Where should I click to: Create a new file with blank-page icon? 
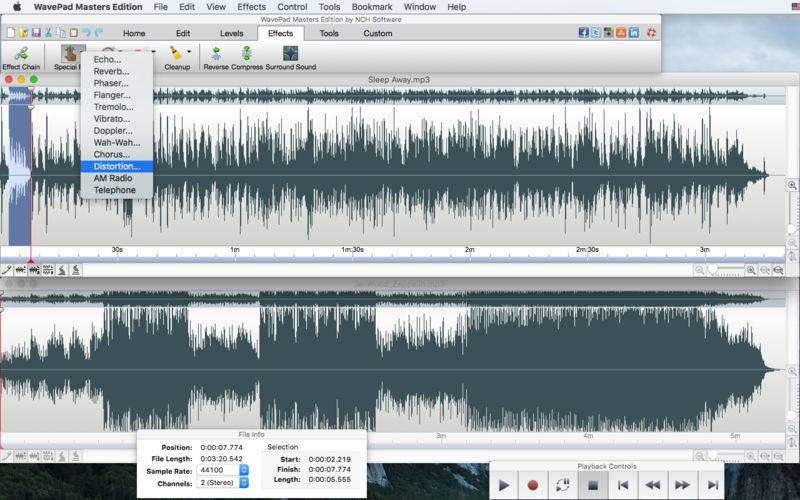tap(11, 33)
